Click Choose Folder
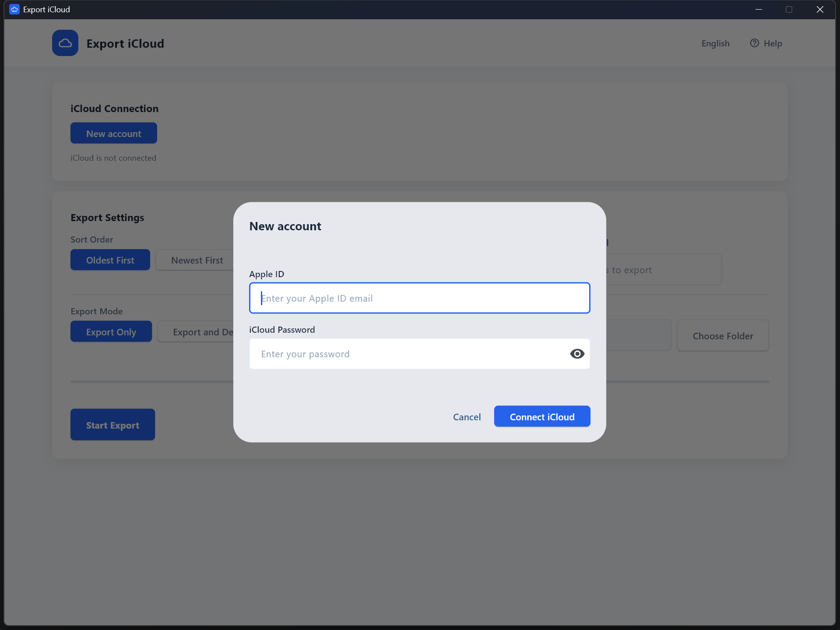 [722, 335]
